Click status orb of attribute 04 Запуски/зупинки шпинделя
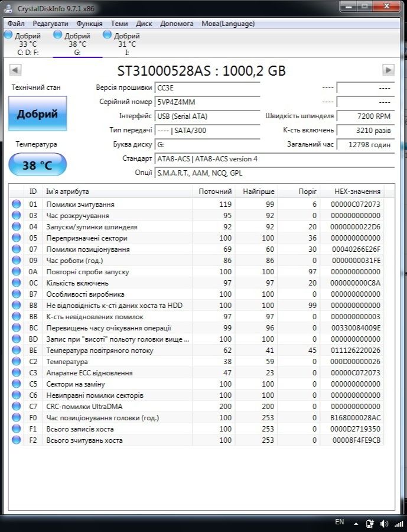Viewport: 407px width, 532px height. pyautogui.click(x=17, y=226)
